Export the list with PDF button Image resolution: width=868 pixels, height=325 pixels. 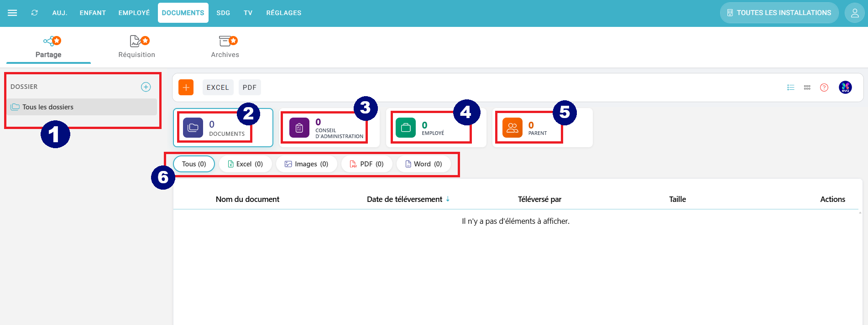tap(250, 88)
